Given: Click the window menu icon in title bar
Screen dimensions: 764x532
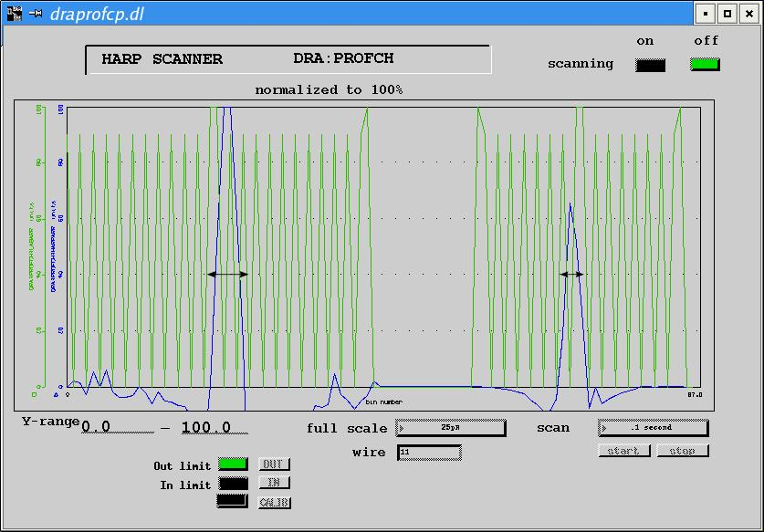Looking at the screenshot, I should click(14, 14).
